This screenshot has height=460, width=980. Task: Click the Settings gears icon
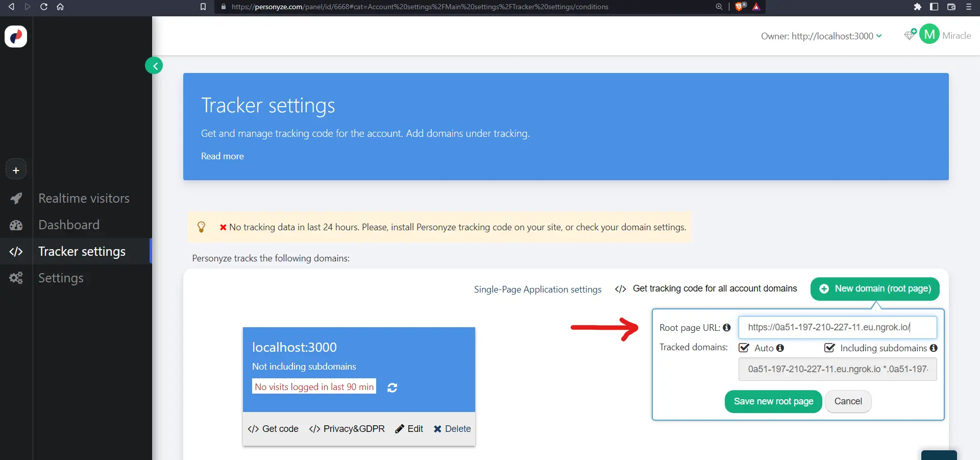click(16, 278)
